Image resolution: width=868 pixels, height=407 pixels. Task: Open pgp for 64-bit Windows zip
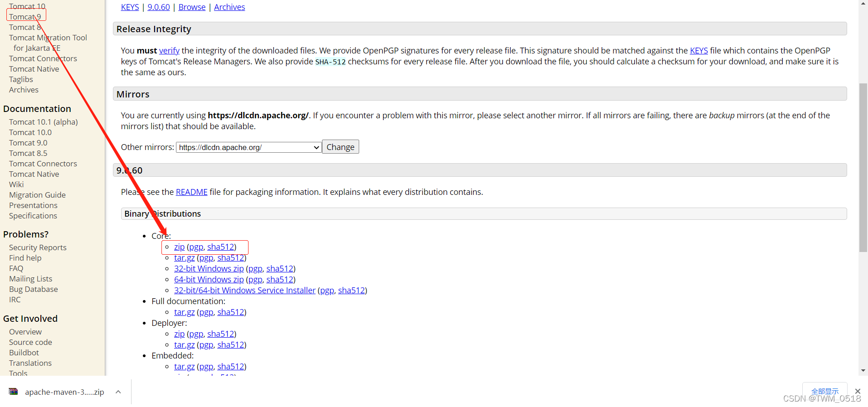(x=255, y=280)
